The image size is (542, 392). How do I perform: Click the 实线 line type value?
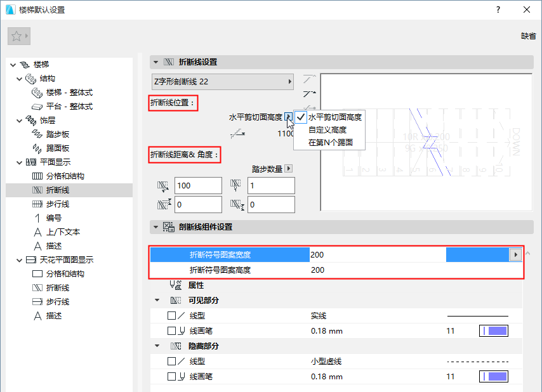click(319, 316)
